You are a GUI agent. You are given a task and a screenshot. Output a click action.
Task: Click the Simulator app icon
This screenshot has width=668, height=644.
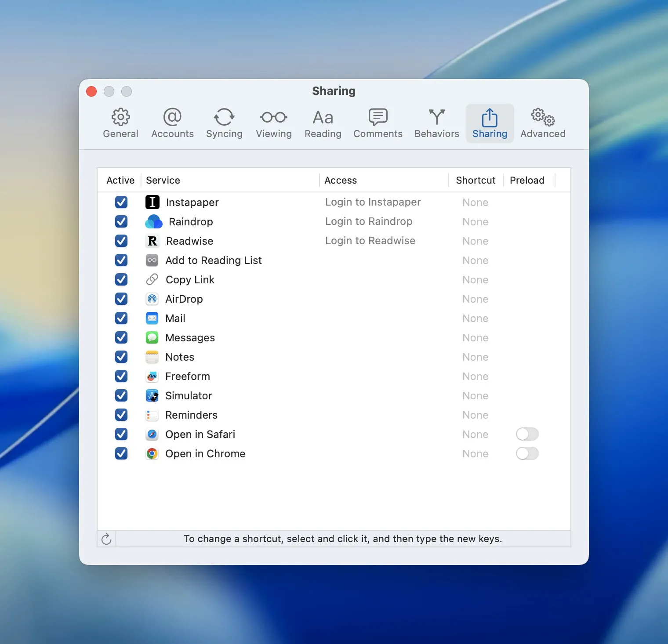(152, 395)
